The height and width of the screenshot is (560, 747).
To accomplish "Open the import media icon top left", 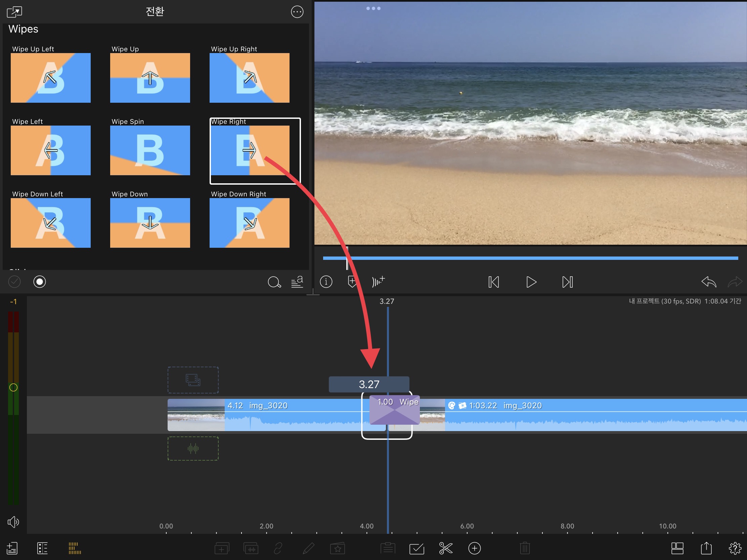I will click(14, 12).
